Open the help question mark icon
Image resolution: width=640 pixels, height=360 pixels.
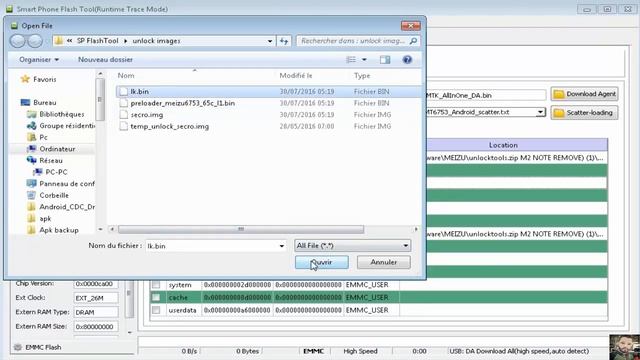[407, 60]
